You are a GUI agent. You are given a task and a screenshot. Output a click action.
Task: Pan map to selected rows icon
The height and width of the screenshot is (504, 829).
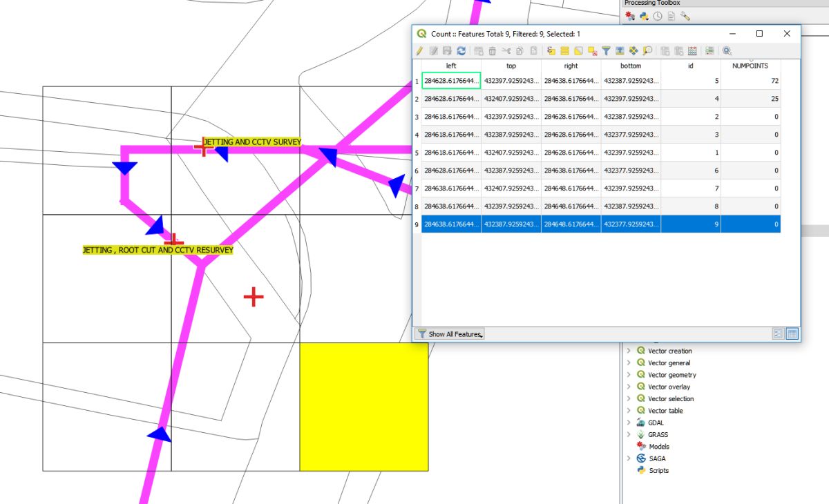point(633,50)
